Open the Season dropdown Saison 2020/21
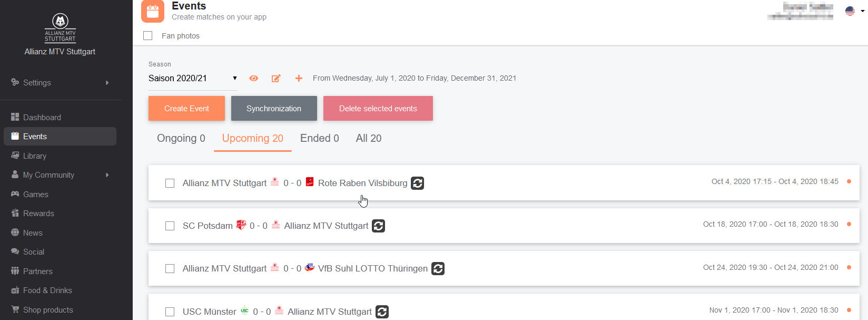This screenshot has width=868, height=320. coord(193,79)
